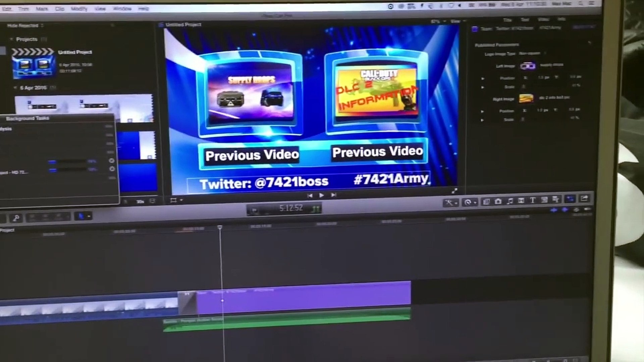Show the Effects browser
Viewport: 644px width, 362px height.
(x=487, y=201)
